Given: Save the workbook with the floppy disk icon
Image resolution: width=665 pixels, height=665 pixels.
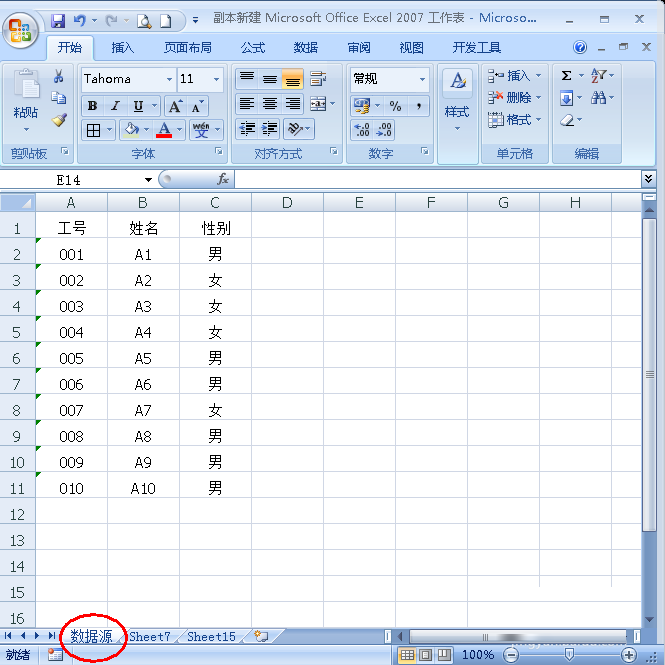Looking at the screenshot, I should tap(58, 20).
